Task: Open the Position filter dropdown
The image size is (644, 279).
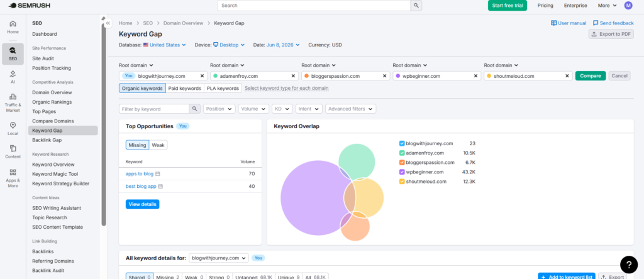Action: pos(219,109)
